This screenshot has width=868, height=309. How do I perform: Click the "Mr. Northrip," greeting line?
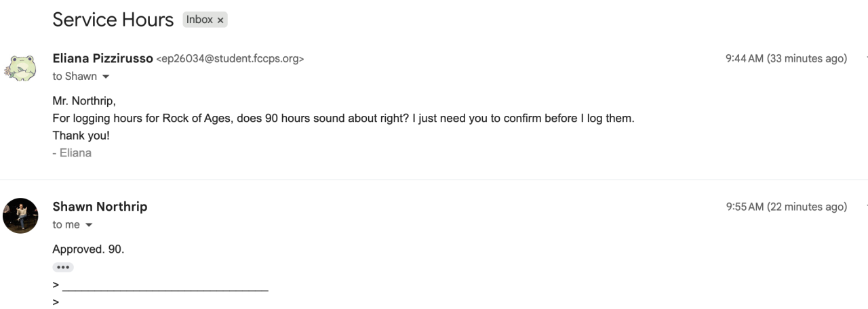pos(84,102)
